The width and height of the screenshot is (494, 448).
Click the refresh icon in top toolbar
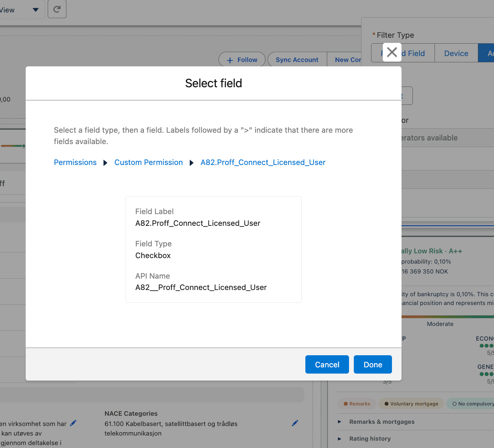coord(57,9)
